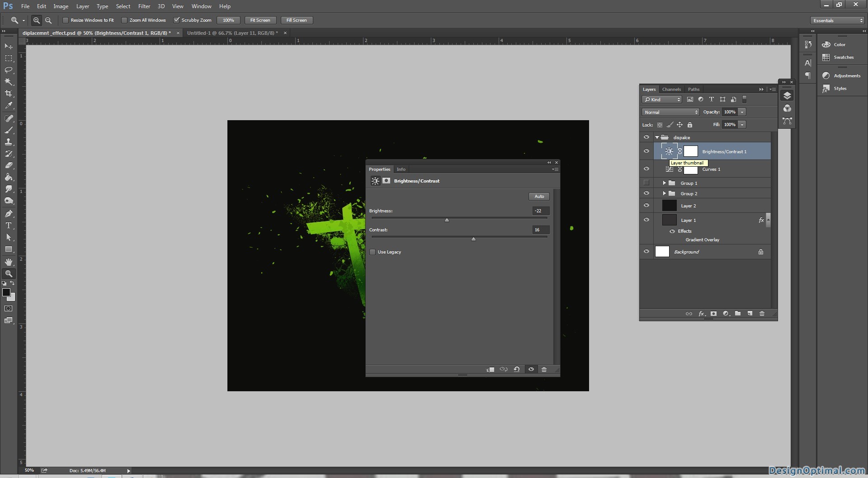Switch to Info tab in Properties panel
This screenshot has width=868, height=478.
coord(401,169)
